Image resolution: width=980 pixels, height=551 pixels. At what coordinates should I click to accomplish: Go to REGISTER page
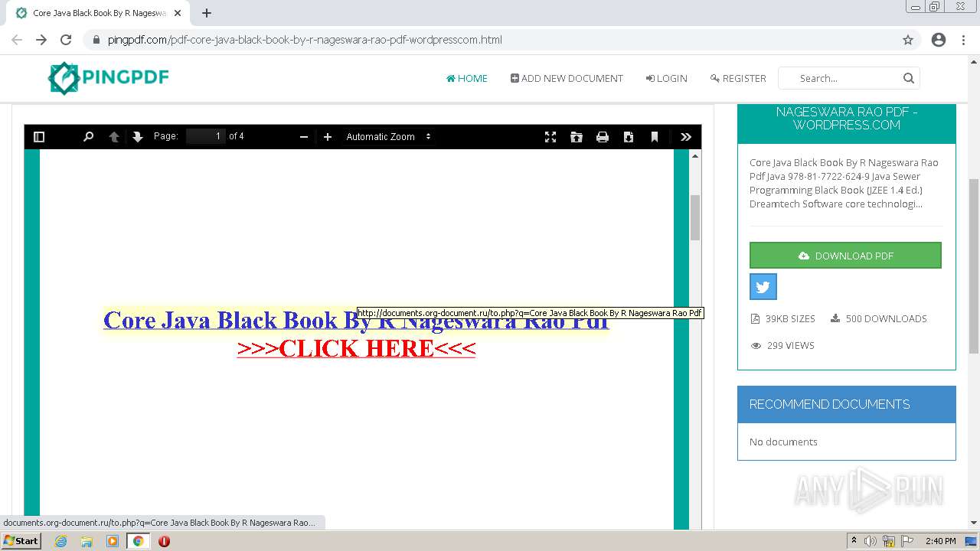tap(738, 78)
